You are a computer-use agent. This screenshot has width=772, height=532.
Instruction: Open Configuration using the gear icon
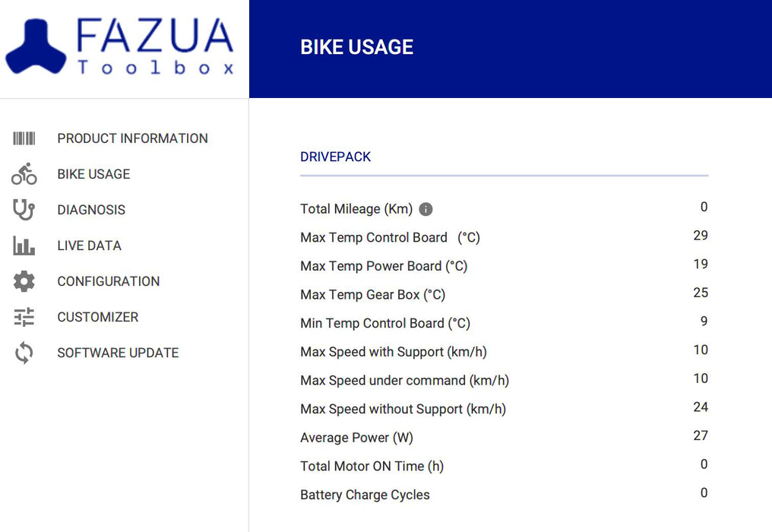(24, 281)
